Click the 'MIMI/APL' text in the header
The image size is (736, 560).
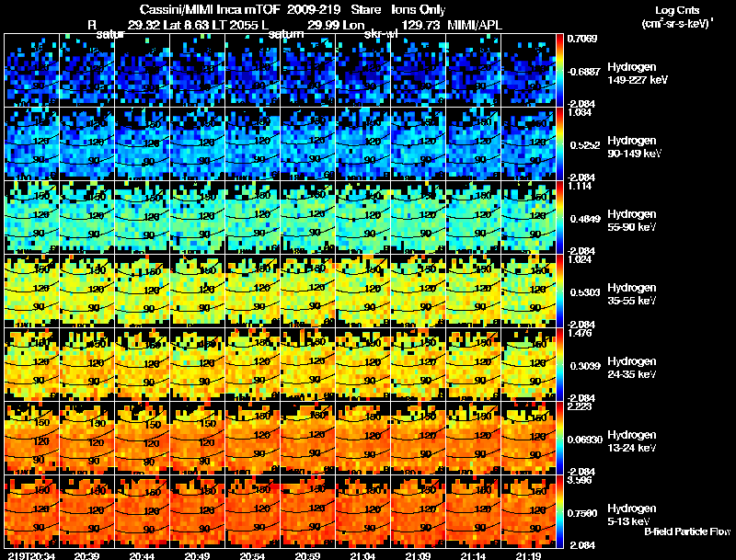point(475,25)
